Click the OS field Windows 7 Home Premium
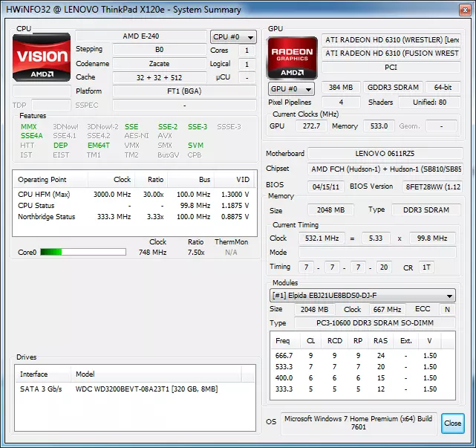 (x=359, y=423)
